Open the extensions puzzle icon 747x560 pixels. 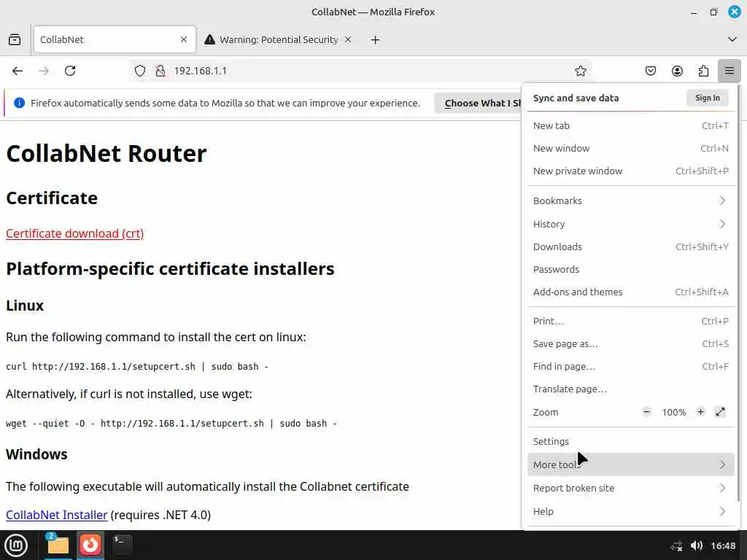703,71
